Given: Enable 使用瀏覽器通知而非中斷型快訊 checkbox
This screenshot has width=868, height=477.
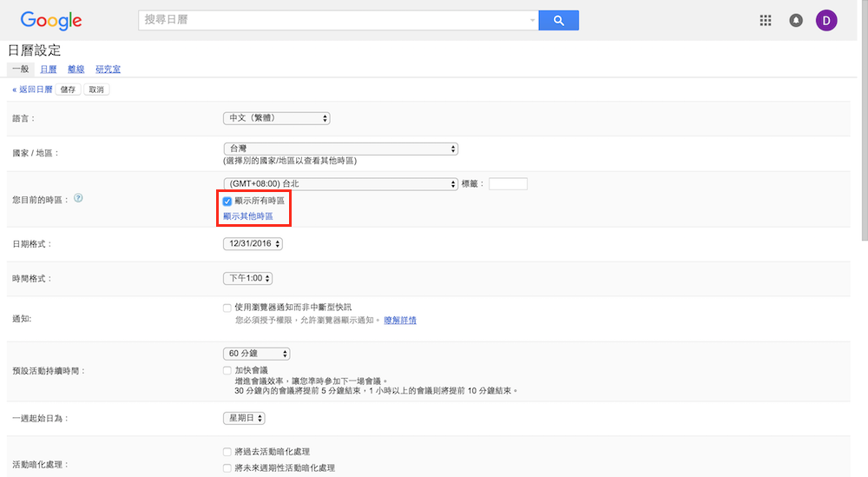Looking at the screenshot, I should (x=227, y=308).
